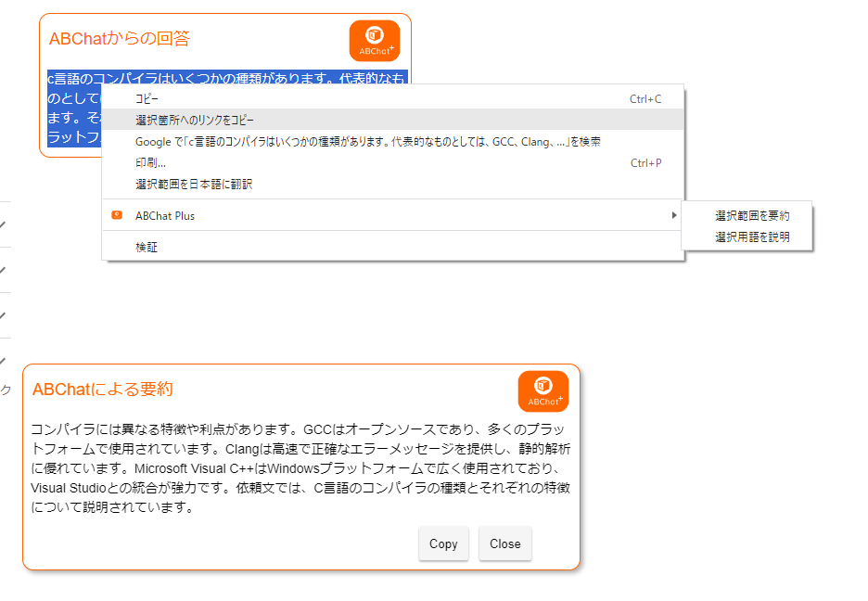Click the summary paragraph text about compilers
The image size is (868, 601).
coord(300,468)
